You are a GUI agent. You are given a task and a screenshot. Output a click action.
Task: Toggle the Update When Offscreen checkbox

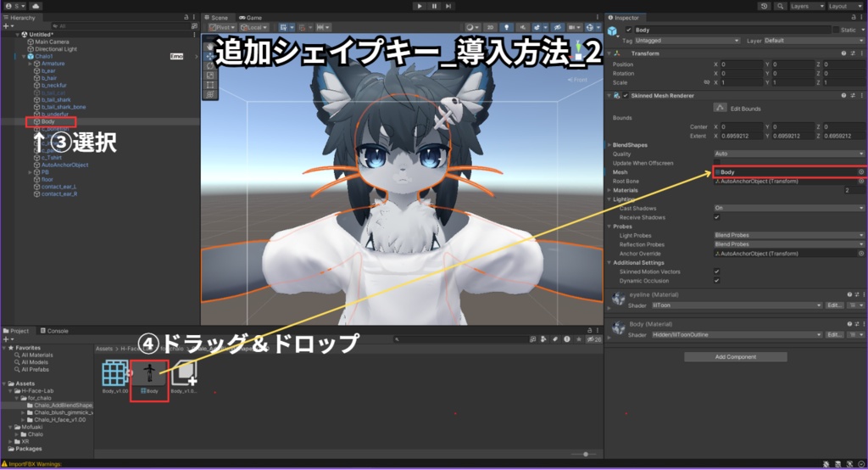pos(717,163)
